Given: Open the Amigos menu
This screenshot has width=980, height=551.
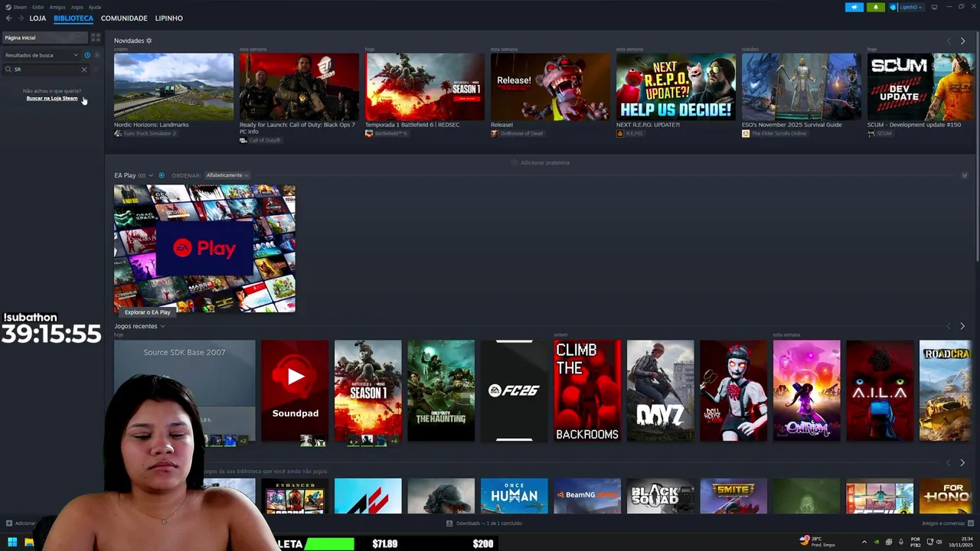Looking at the screenshot, I should coord(57,7).
